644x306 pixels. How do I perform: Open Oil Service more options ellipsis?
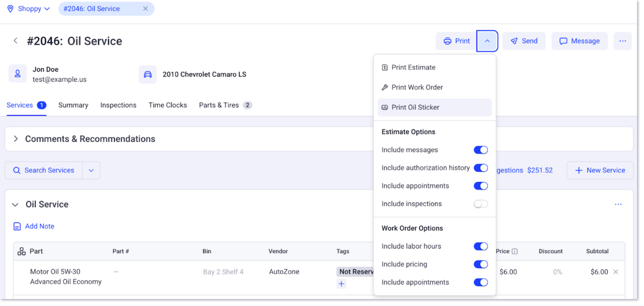tap(618, 205)
